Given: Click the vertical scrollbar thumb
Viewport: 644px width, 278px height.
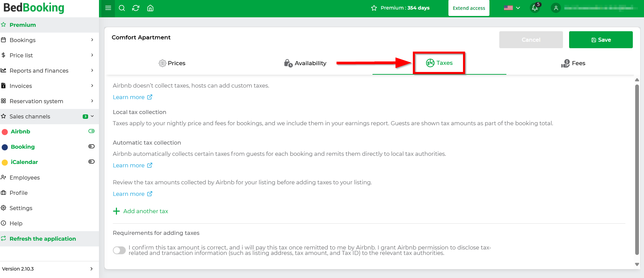Looking at the screenshot, I should point(637,169).
